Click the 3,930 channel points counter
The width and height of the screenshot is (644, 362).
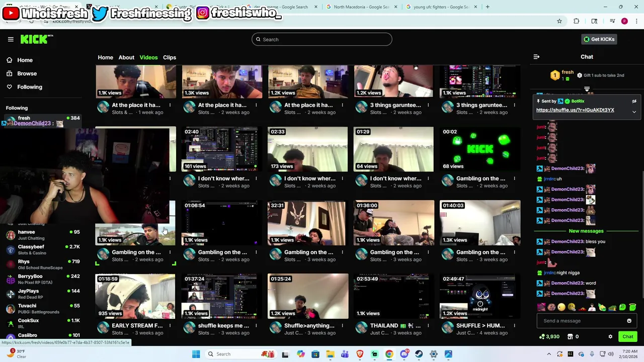click(x=549, y=337)
